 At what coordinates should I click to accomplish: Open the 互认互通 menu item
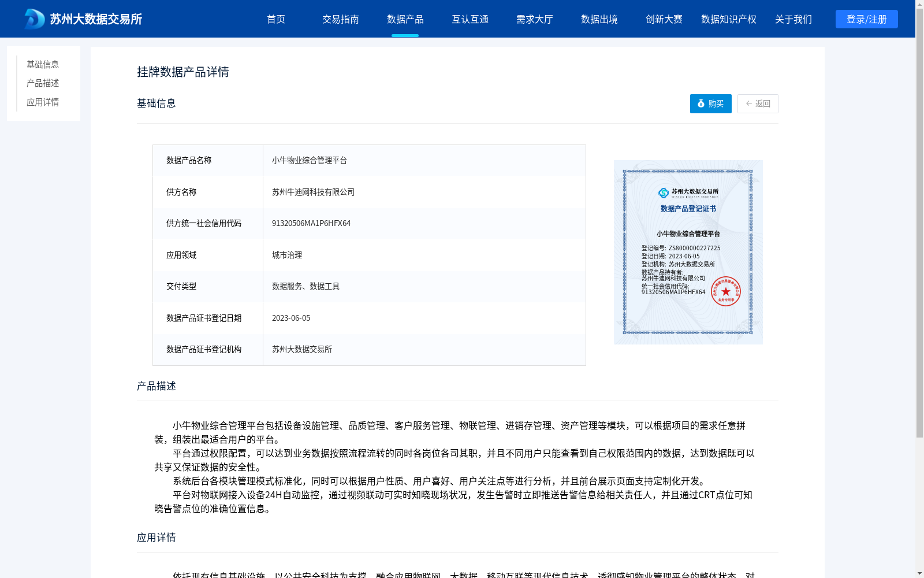[470, 19]
